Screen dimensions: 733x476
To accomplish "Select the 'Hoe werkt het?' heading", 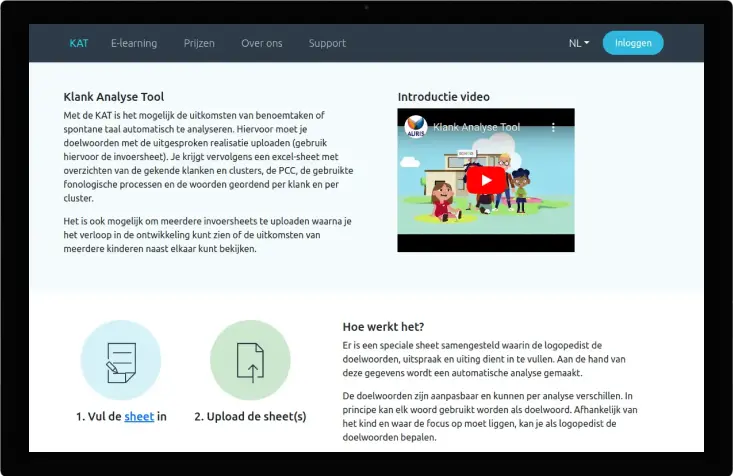I will coord(383,326).
